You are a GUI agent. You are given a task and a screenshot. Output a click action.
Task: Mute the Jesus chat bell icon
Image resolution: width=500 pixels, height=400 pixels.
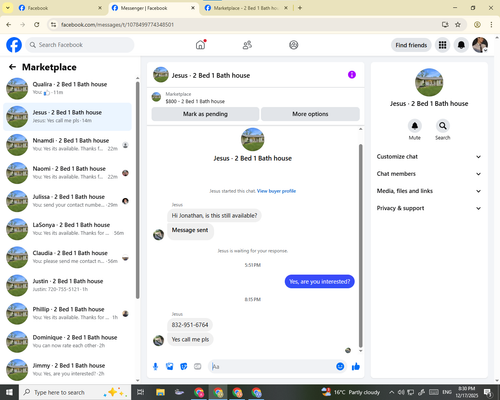pyautogui.click(x=415, y=126)
